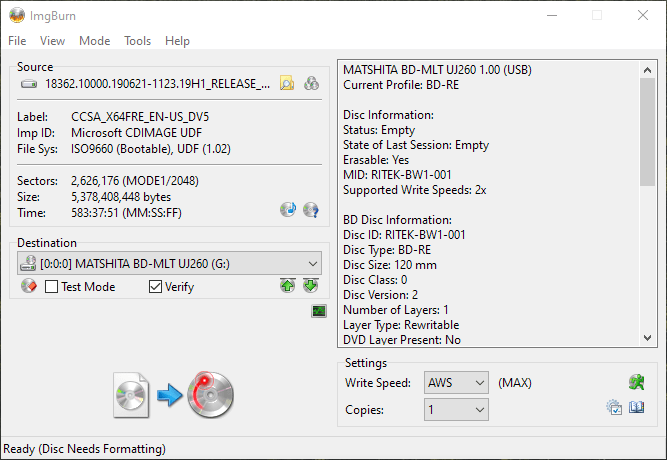Click the disc with question mark icon
The height and width of the screenshot is (460, 667).
[x=311, y=209]
